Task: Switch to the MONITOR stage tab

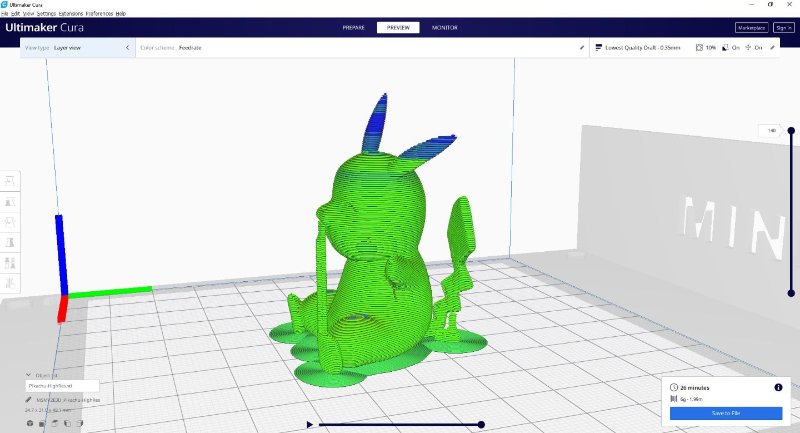Action: (x=444, y=28)
